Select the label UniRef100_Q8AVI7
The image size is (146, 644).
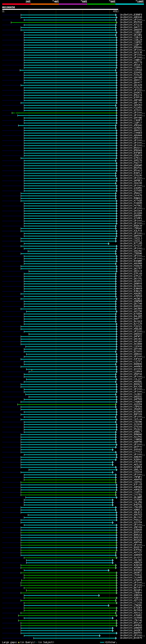click(131, 80)
